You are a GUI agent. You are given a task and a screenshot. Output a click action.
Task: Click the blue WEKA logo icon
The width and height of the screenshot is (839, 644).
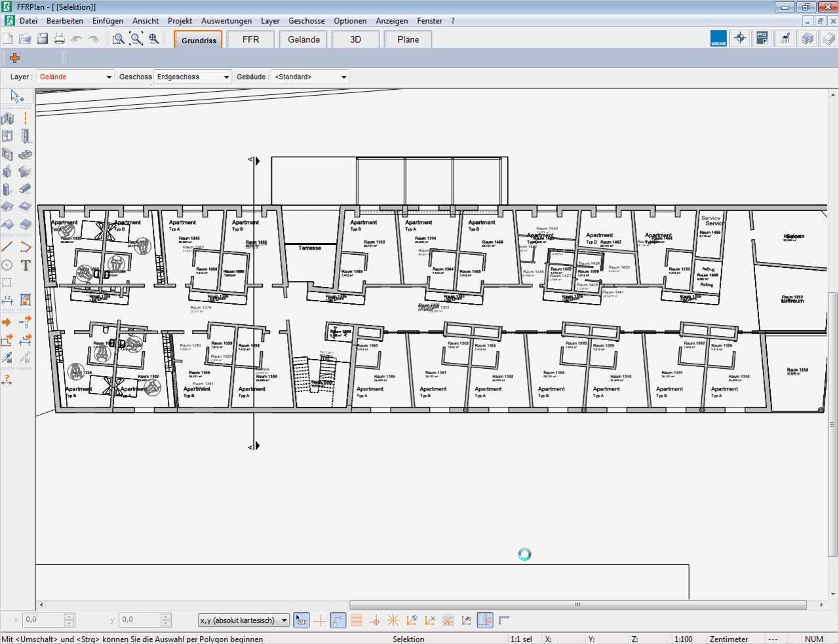tap(718, 39)
